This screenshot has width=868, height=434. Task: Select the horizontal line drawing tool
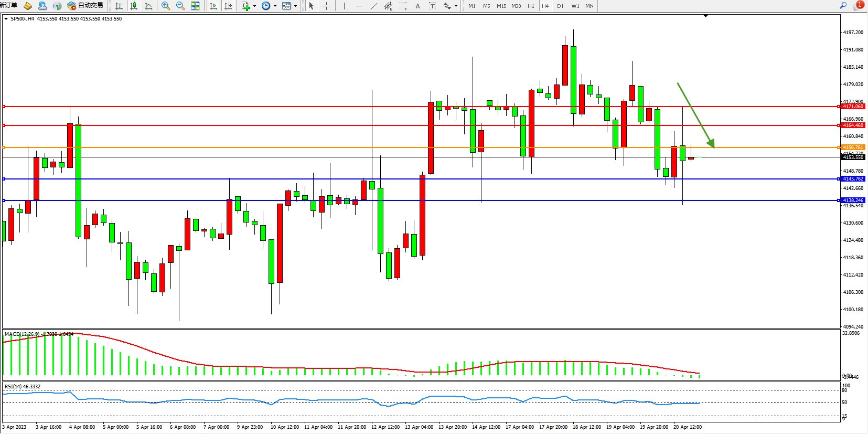pos(359,6)
